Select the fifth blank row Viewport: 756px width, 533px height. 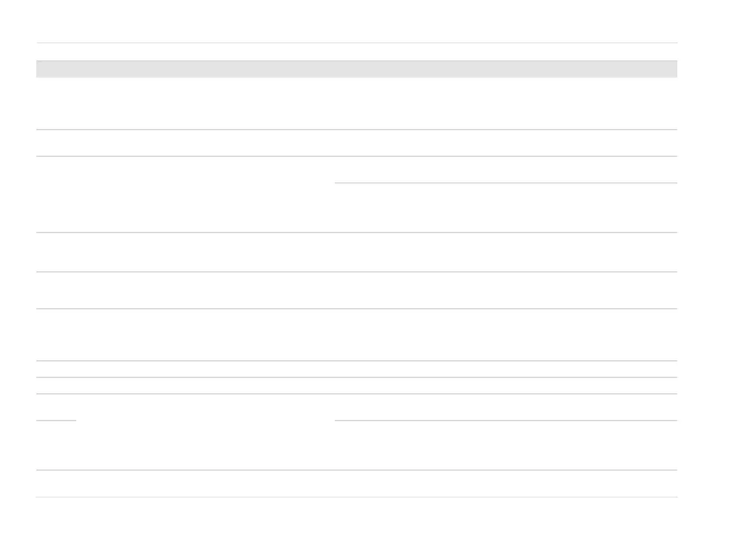pyautogui.click(x=356, y=290)
